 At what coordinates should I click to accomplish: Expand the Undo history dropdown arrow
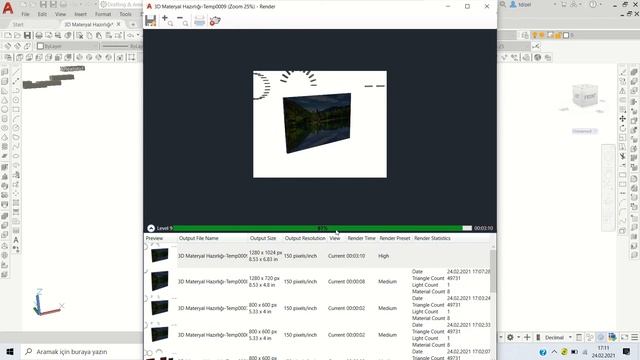coord(138,36)
